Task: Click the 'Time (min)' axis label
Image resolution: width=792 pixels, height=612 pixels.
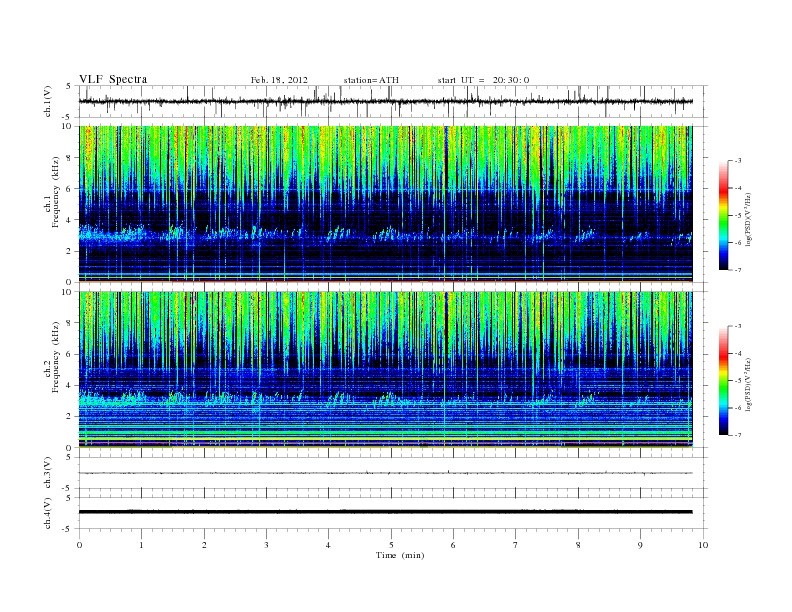Action: click(x=400, y=555)
